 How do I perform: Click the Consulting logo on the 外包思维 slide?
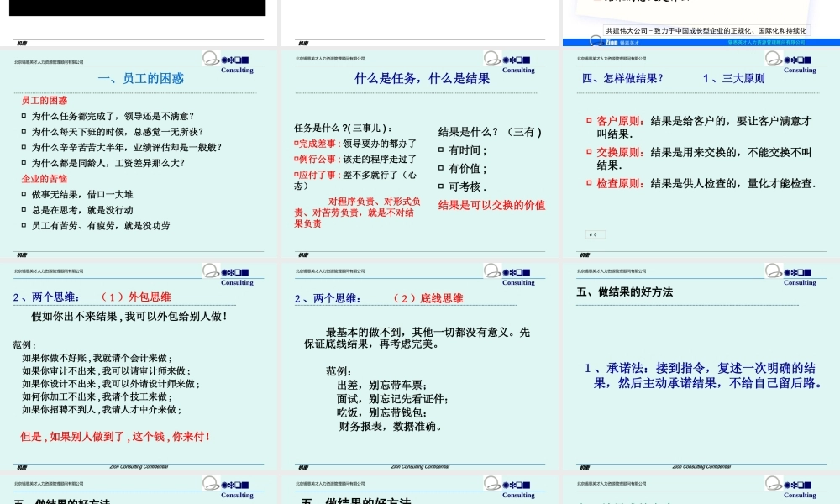[228, 274]
